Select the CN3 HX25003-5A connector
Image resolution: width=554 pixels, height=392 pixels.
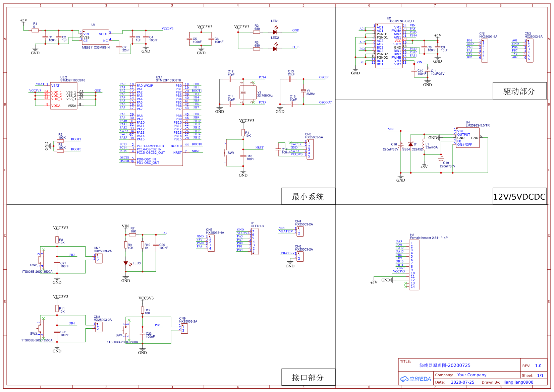(310, 149)
